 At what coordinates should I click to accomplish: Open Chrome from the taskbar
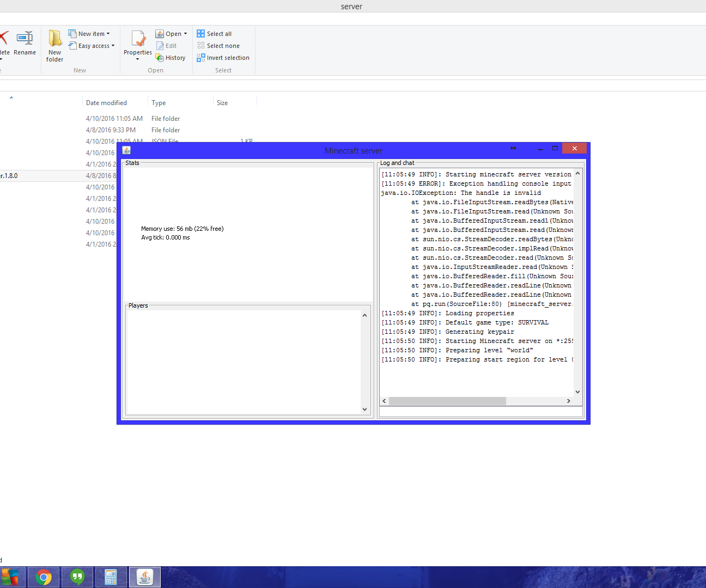pyautogui.click(x=44, y=577)
